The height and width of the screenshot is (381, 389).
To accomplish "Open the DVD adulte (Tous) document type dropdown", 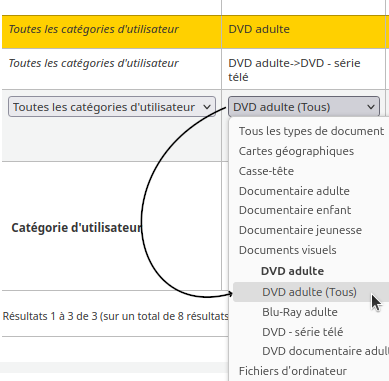I will click(304, 107).
